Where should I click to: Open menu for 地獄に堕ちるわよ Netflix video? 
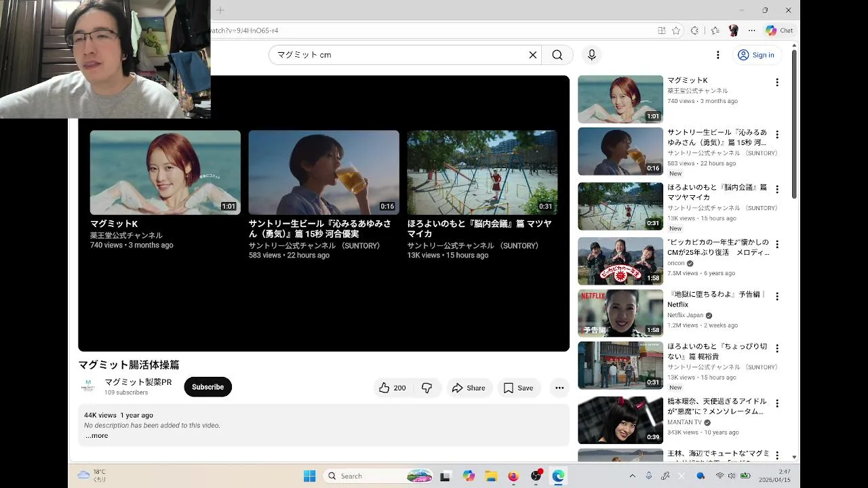(777, 296)
